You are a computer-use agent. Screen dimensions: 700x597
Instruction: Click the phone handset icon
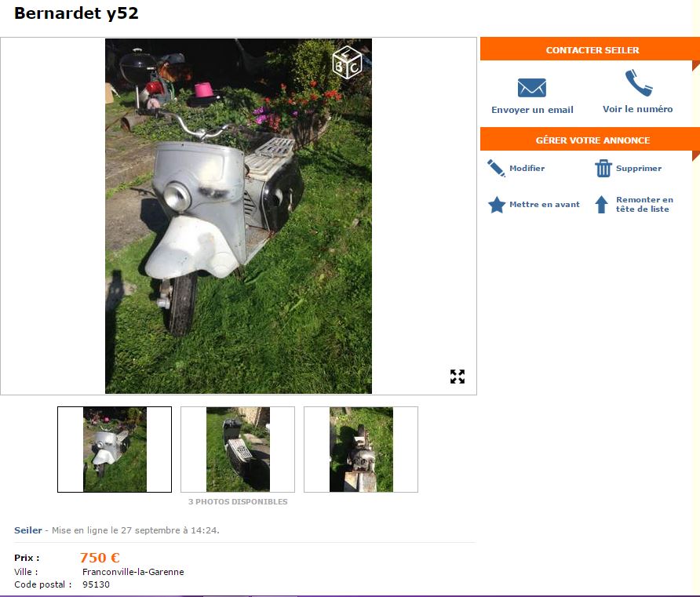(x=638, y=82)
